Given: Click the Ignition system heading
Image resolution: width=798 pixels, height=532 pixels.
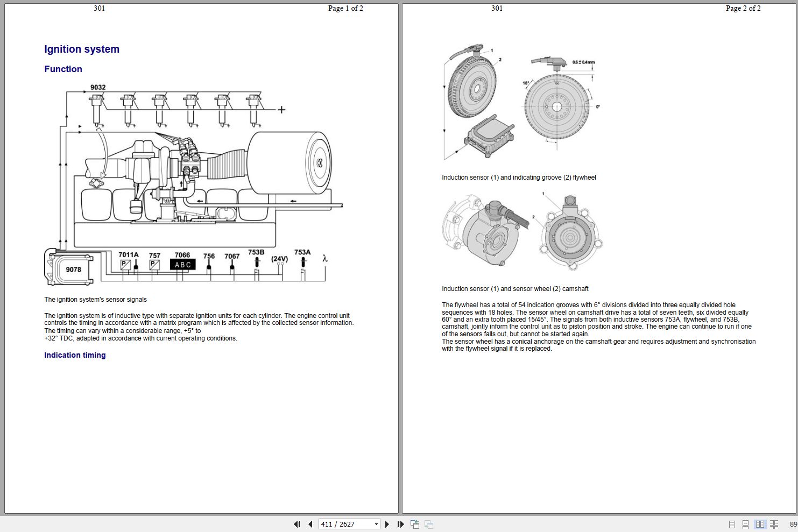Looking at the screenshot, I should 82,49.
